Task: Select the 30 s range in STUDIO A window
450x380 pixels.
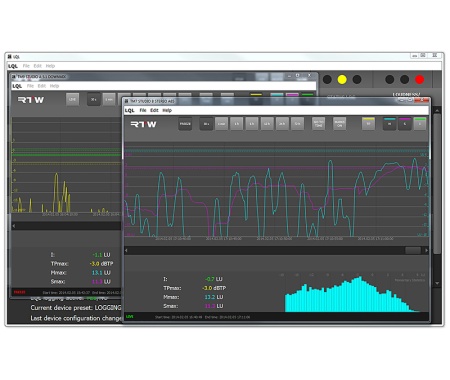Action: [x=94, y=99]
